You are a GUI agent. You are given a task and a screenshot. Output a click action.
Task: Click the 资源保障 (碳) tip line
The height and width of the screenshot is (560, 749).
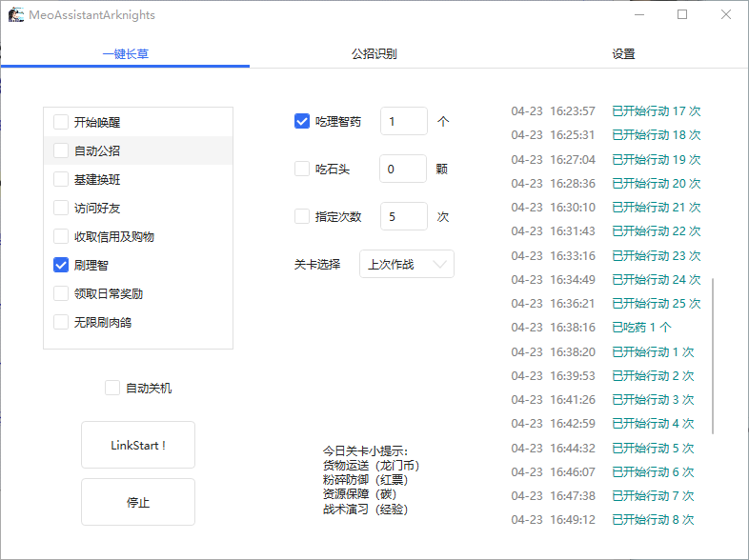point(359,494)
